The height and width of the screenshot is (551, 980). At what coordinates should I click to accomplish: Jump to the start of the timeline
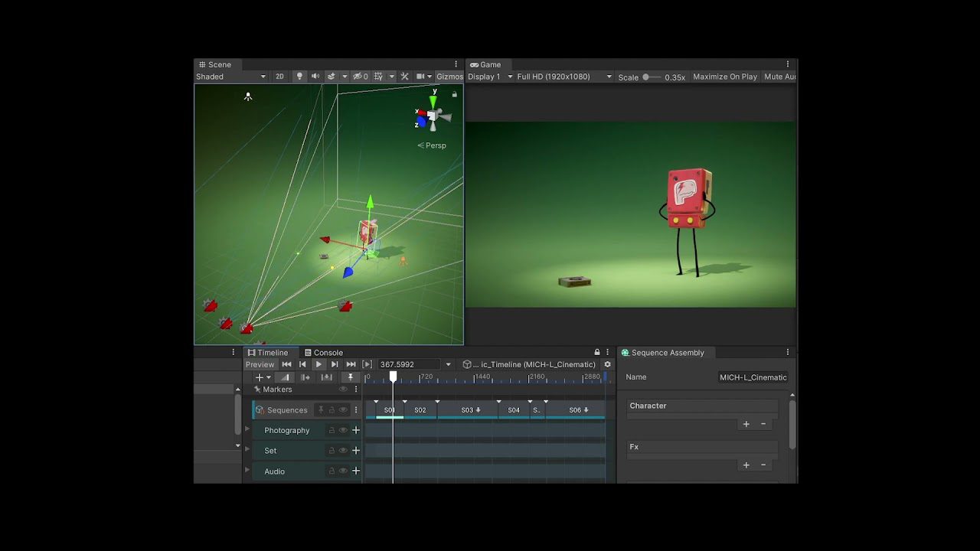pyautogui.click(x=286, y=364)
